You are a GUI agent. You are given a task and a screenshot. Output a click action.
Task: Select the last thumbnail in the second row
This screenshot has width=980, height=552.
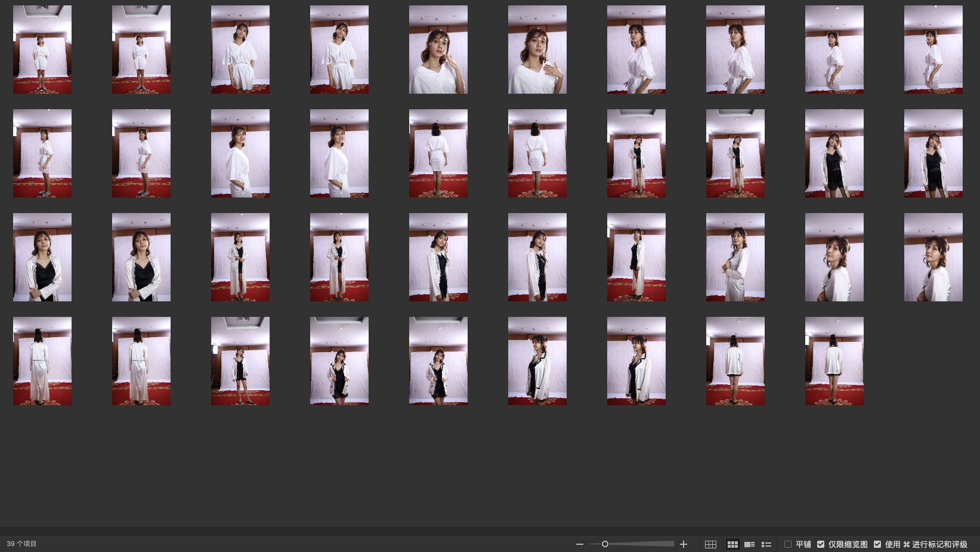[x=933, y=153]
